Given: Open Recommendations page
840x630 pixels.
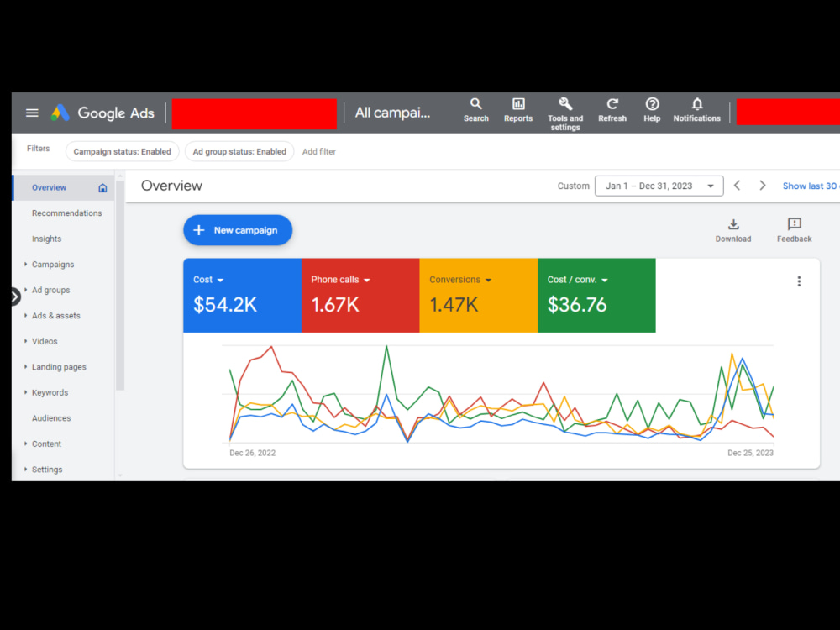Looking at the screenshot, I should point(66,213).
